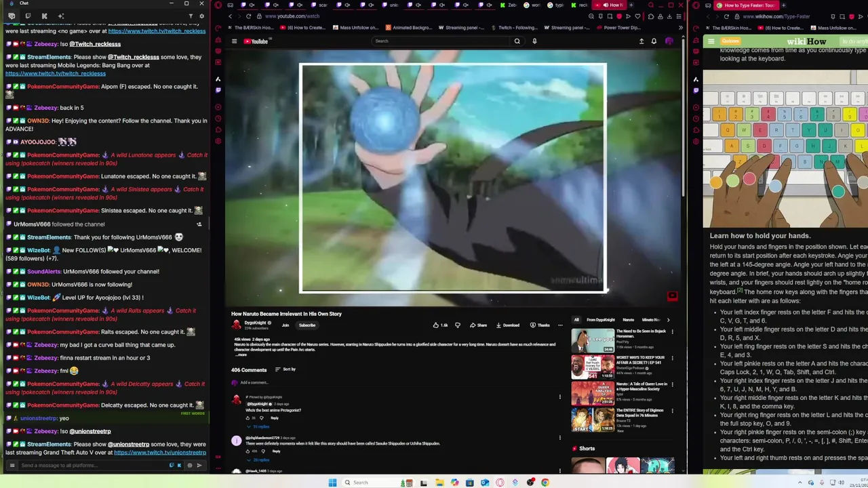868x488 pixels.
Task: Open DygoKnight channel avatar
Action: (237, 325)
